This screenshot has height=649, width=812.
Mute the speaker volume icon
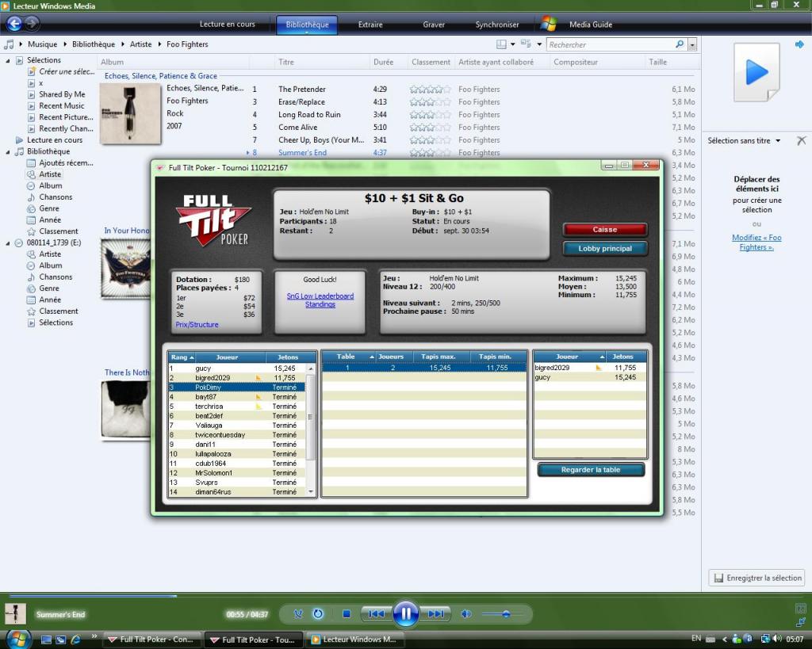pyautogui.click(x=466, y=614)
